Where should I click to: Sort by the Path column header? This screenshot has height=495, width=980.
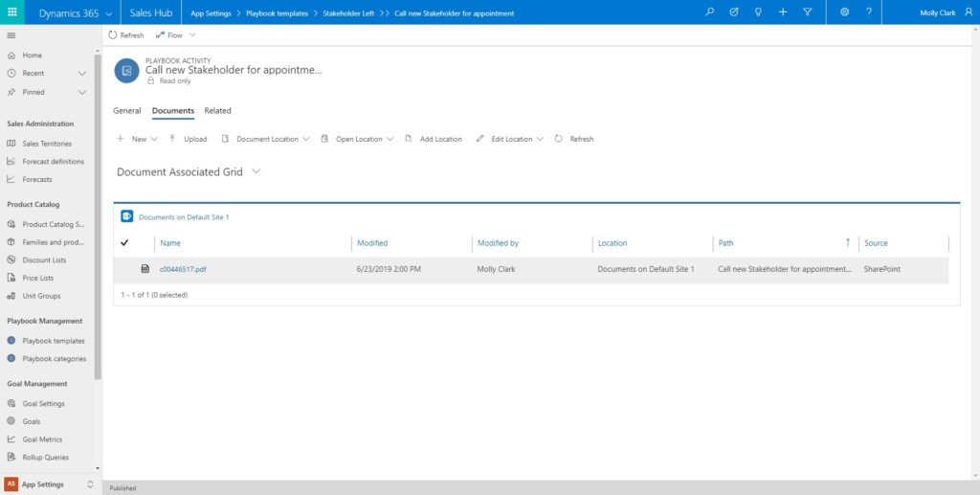point(725,243)
